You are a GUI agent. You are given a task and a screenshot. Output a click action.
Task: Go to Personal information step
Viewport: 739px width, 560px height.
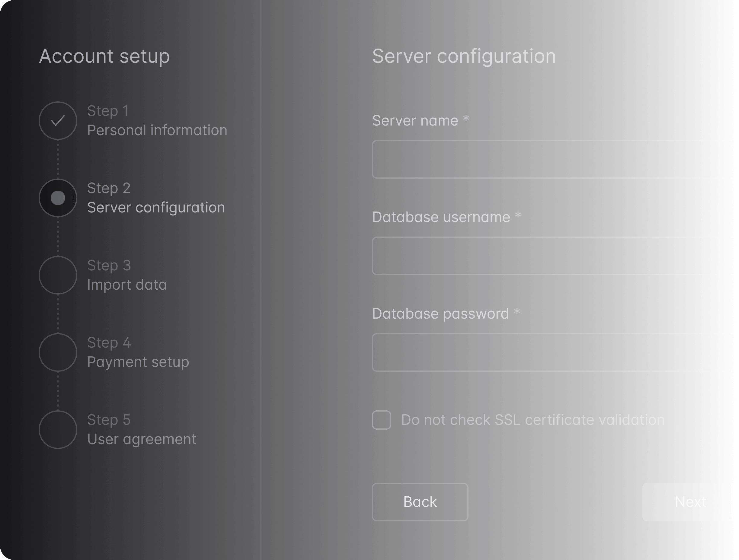point(157,130)
